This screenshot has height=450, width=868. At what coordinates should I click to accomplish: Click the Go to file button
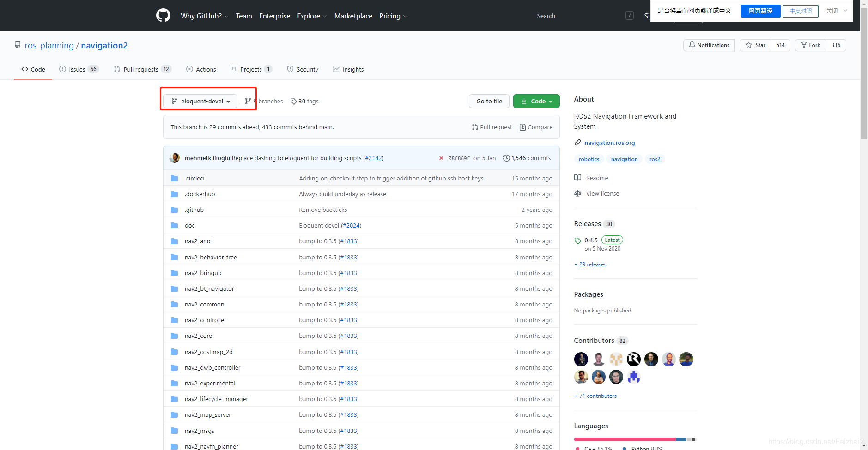tap(489, 101)
